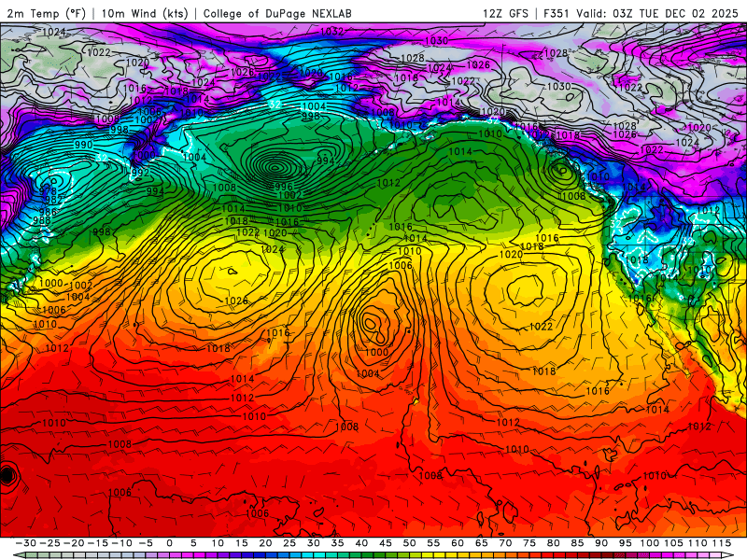Click the '70' label on temperature scale
The width and height of the screenshot is (747, 560).
point(505,543)
